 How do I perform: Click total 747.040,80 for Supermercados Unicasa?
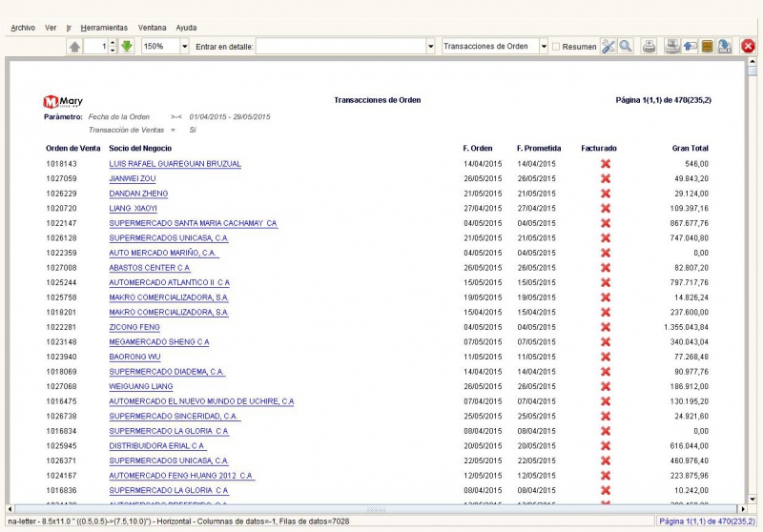click(689, 237)
